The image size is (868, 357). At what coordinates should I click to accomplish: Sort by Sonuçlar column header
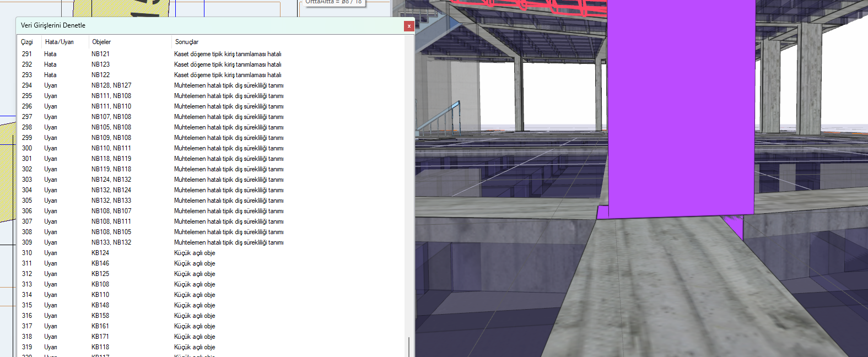click(x=288, y=42)
